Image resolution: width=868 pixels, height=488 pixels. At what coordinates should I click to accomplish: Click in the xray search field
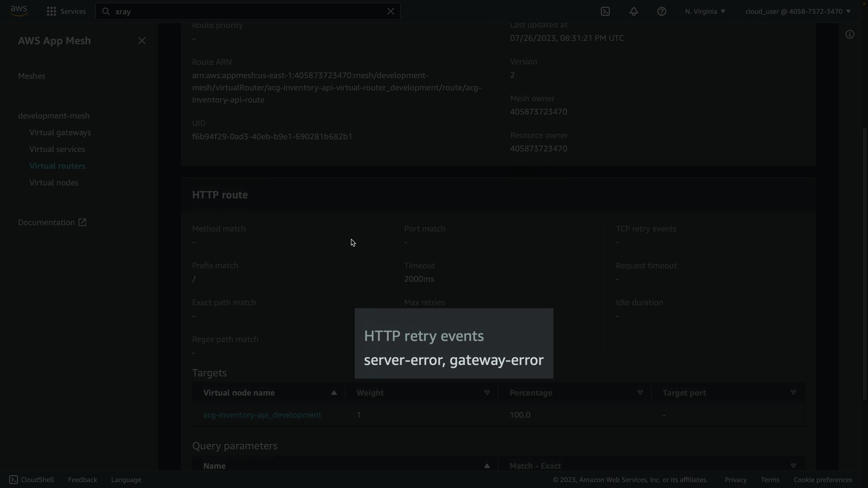click(x=244, y=11)
